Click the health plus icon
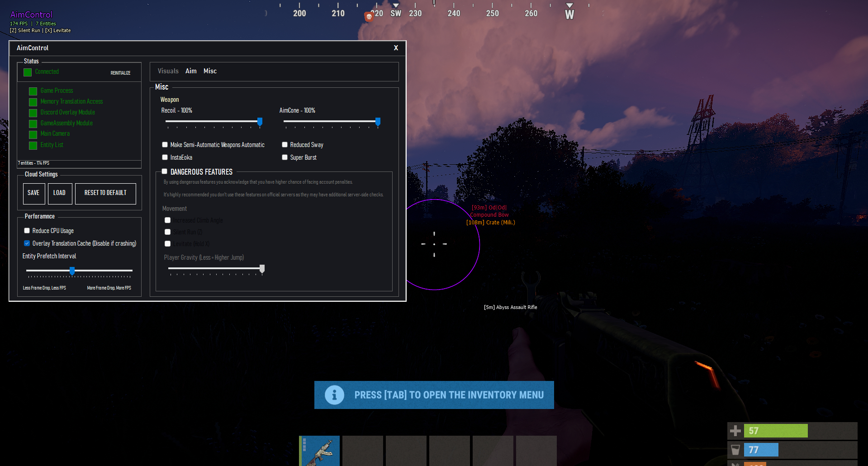Image resolution: width=868 pixels, height=466 pixels. pos(735,431)
